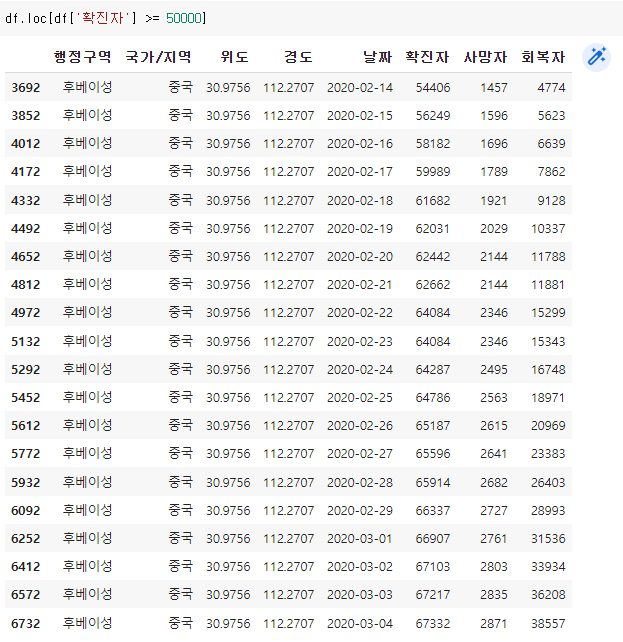The image size is (623, 642).
Task: Select row index 4012
Action: tap(26, 144)
